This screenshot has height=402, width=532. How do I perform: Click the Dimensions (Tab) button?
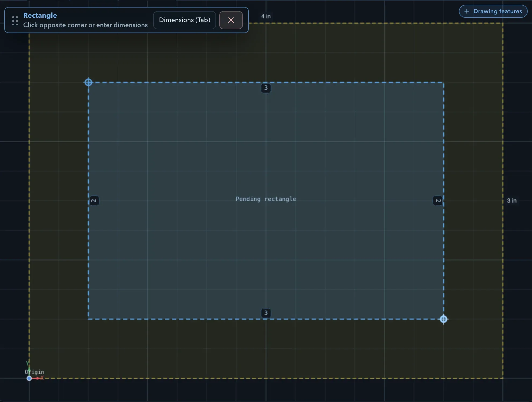(185, 20)
